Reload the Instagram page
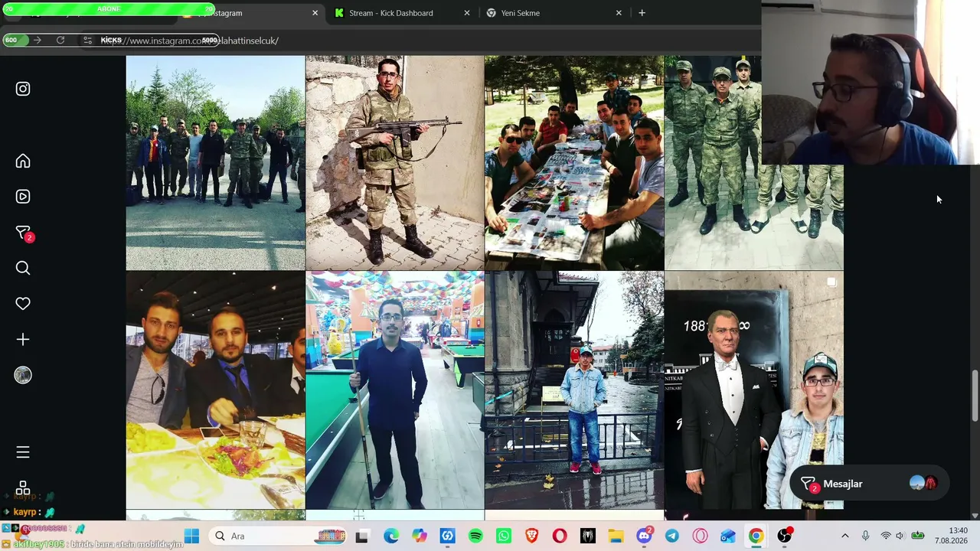 60,40
